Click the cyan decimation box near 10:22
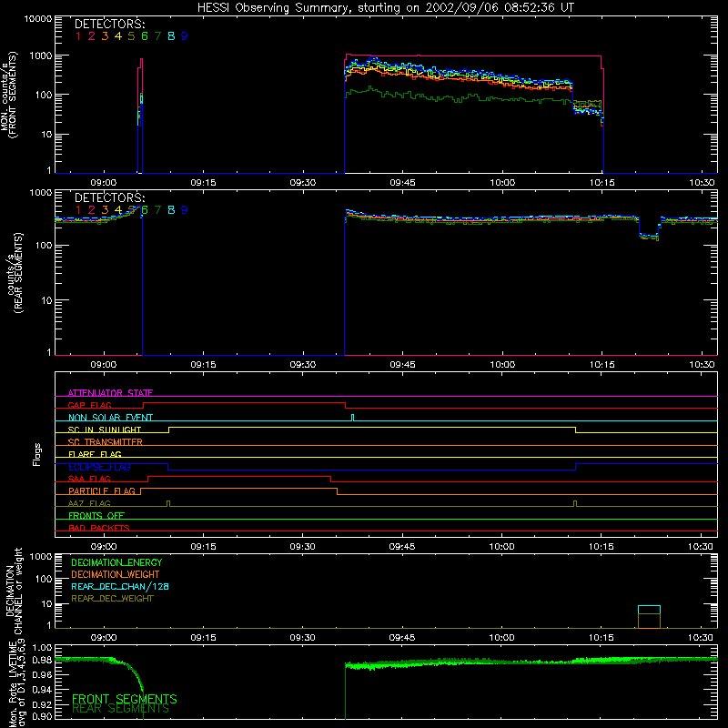This screenshot has width=728, height=728. click(x=649, y=610)
